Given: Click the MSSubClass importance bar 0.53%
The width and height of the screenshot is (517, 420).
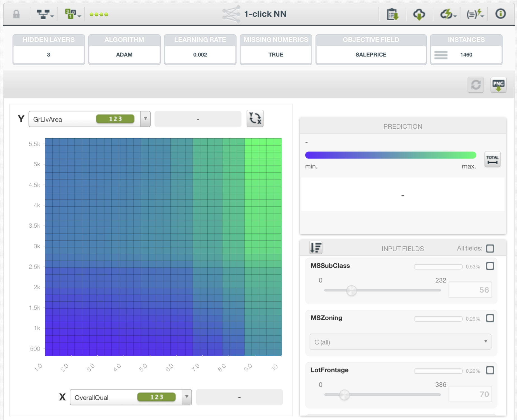Looking at the screenshot, I should [x=438, y=267].
